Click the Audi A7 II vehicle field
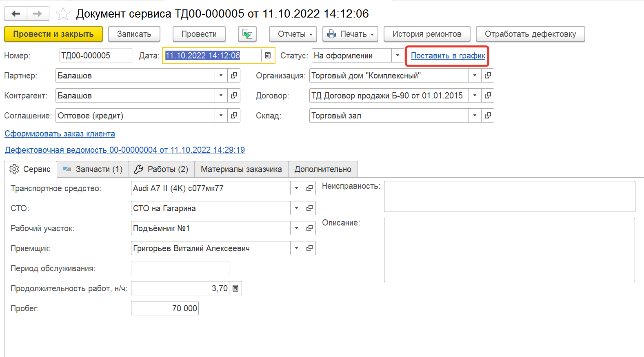This screenshot has height=357, width=644. [x=211, y=188]
